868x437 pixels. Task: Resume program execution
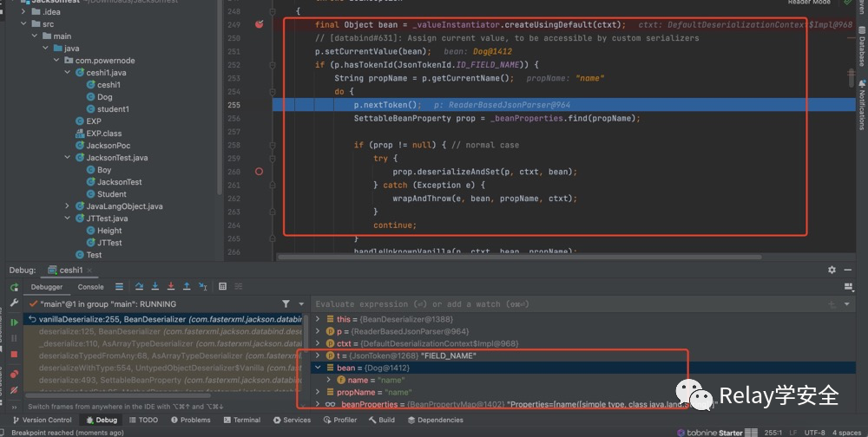tap(15, 323)
